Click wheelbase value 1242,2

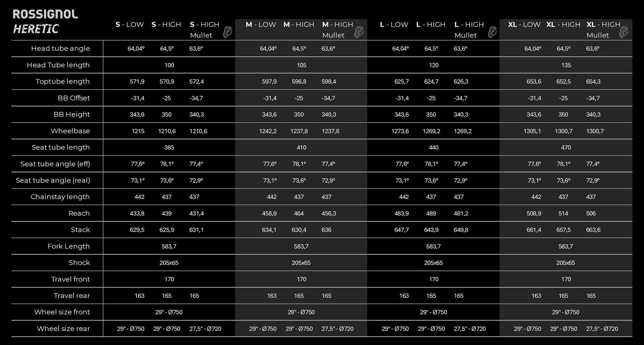[x=268, y=131]
